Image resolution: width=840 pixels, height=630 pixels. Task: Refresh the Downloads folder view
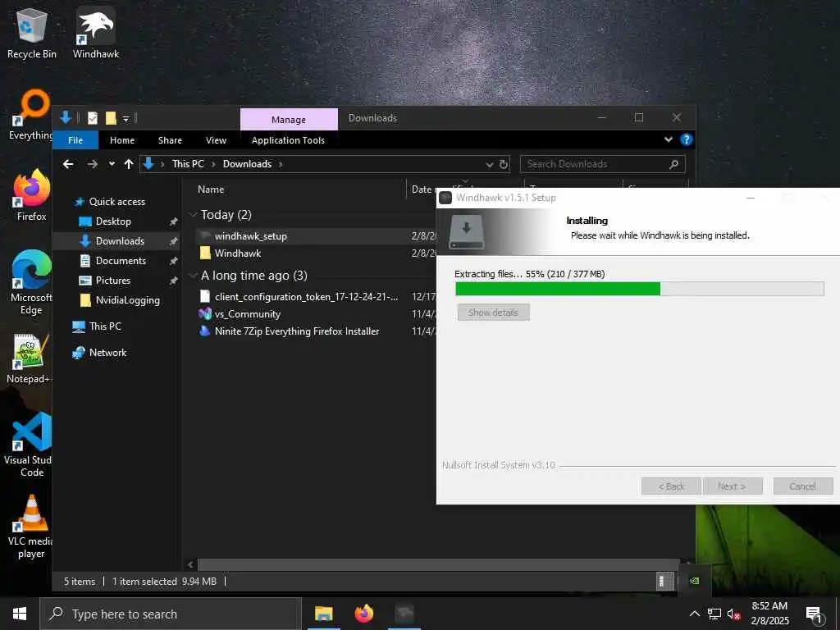(504, 164)
